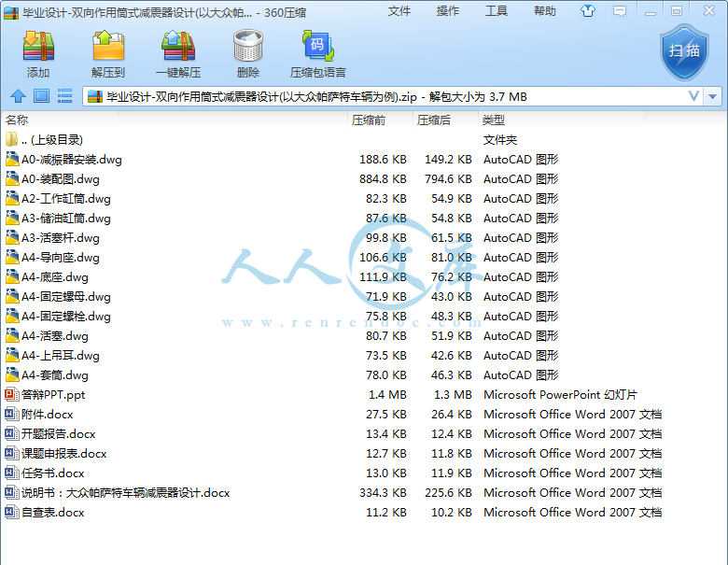Image resolution: width=728 pixels, height=565 pixels.
Task: Click the 1.3 MB compressed size cell
Action: pos(453,394)
